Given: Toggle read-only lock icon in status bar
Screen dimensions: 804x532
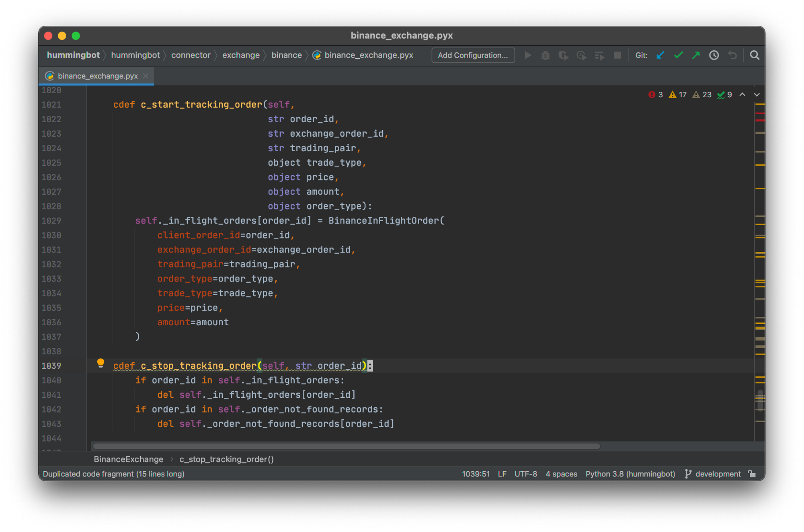Looking at the screenshot, I should 752,474.
